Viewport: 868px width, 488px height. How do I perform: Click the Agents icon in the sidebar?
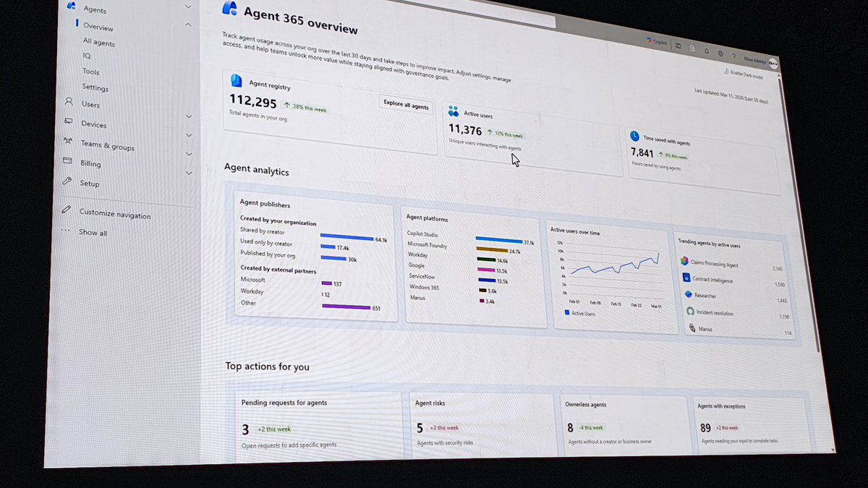71,6
